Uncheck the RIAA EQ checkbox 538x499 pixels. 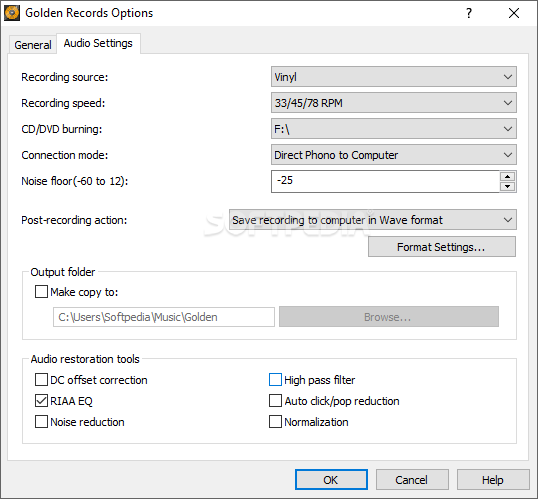click(x=41, y=401)
